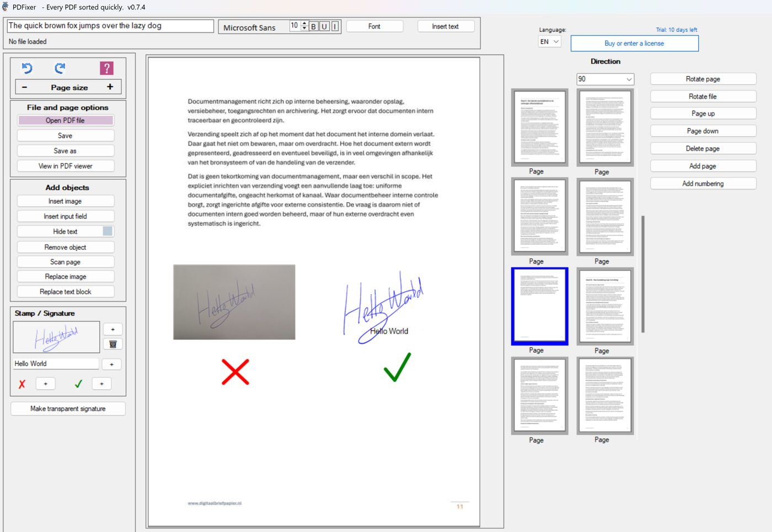Screen dimensions: 772x532
Task: Click View in PDF viewer
Action: pyautogui.click(x=66, y=166)
